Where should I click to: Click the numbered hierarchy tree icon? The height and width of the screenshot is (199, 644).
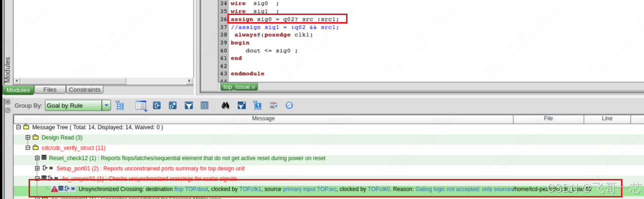[257, 106]
